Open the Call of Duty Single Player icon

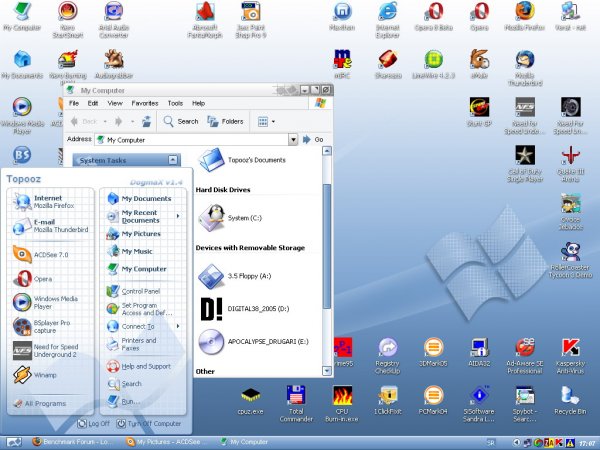[x=525, y=164]
